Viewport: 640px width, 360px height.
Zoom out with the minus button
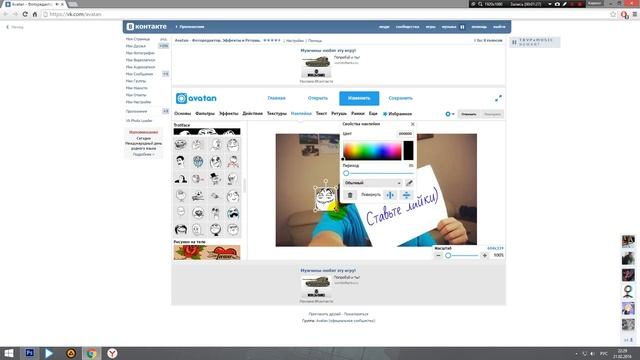438,256
